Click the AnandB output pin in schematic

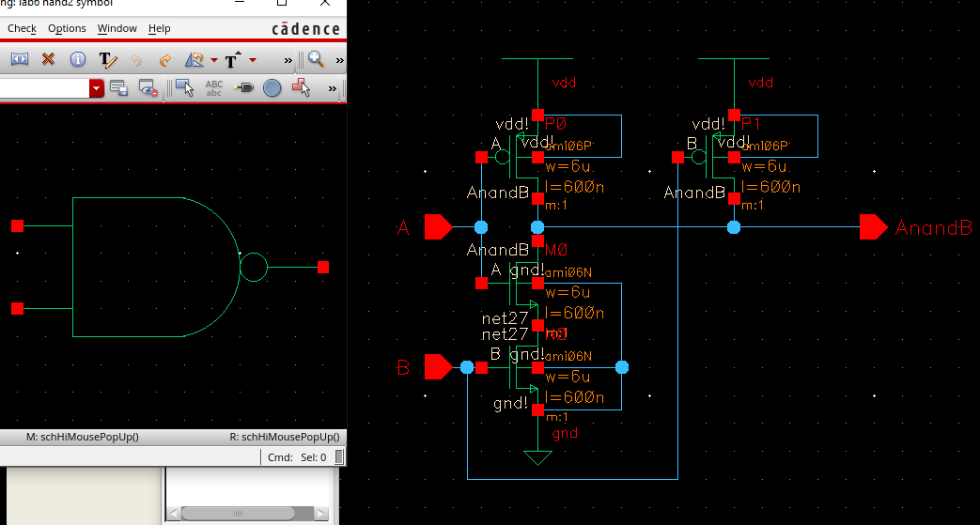tap(873, 227)
